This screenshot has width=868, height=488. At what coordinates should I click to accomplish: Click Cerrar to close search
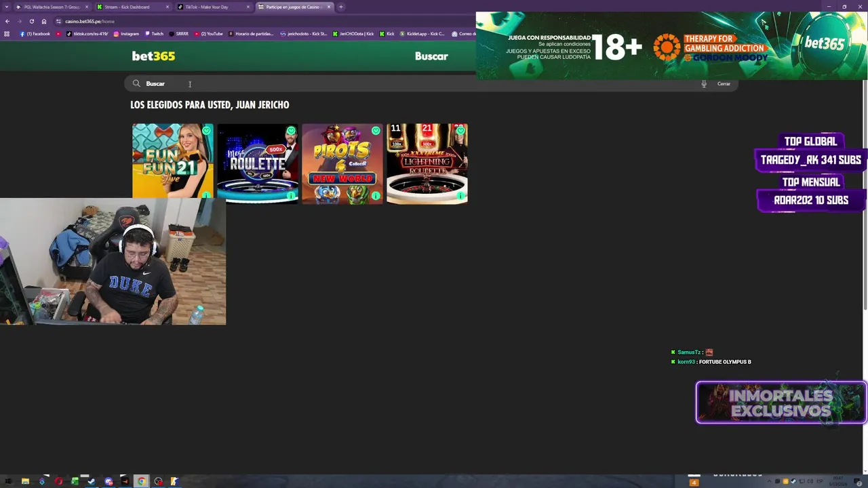click(724, 84)
